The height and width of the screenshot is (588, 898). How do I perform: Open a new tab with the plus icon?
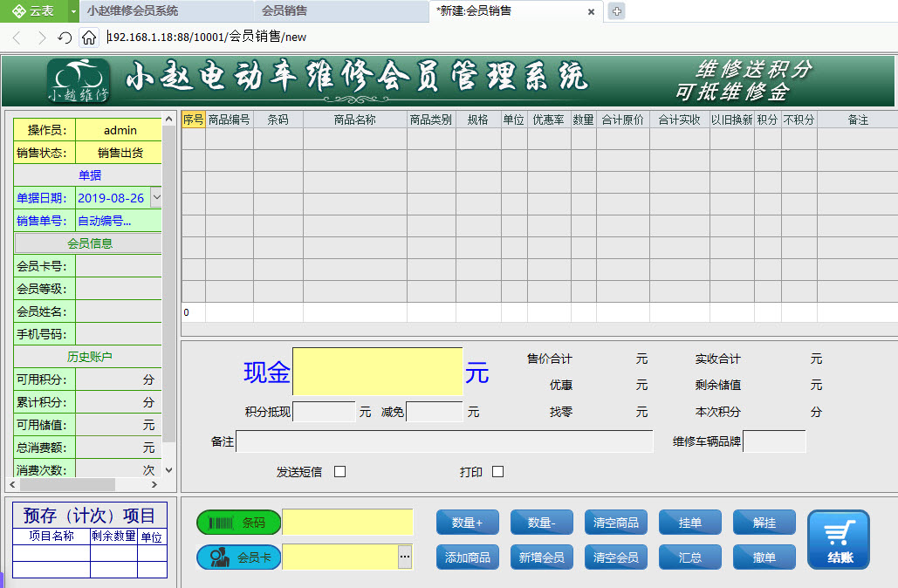[x=616, y=10]
